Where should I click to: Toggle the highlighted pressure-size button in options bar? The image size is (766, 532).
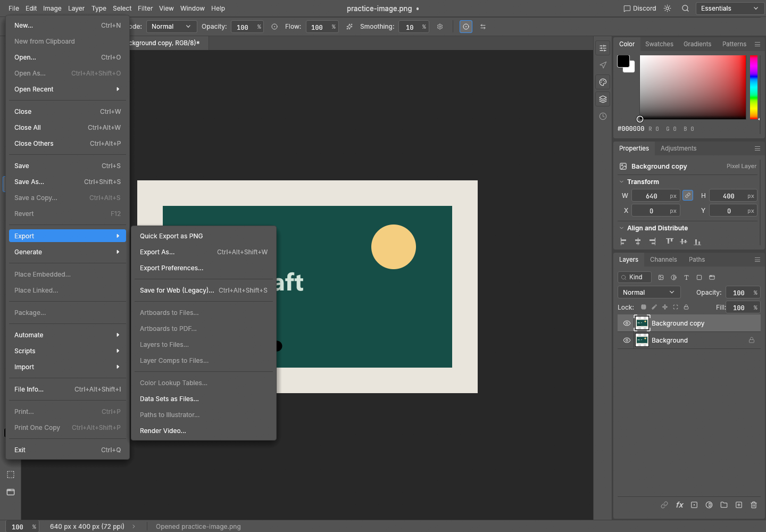pyautogui.click(x=466, y=27)
